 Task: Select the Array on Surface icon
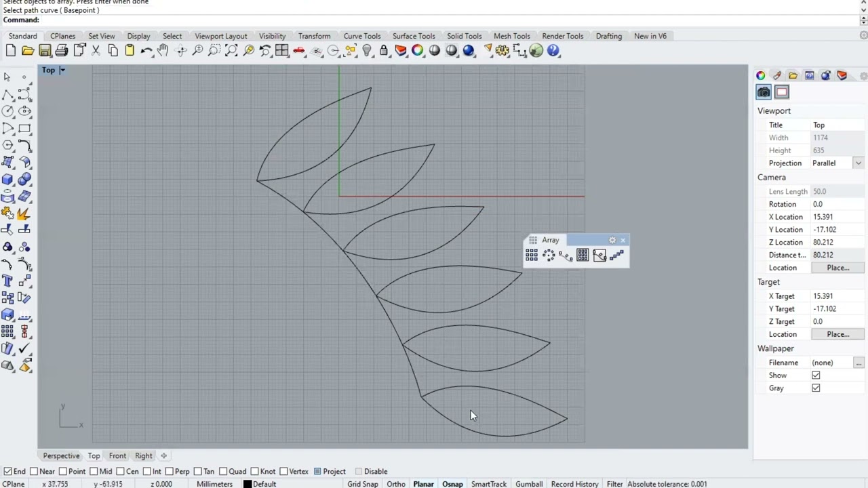583,256
